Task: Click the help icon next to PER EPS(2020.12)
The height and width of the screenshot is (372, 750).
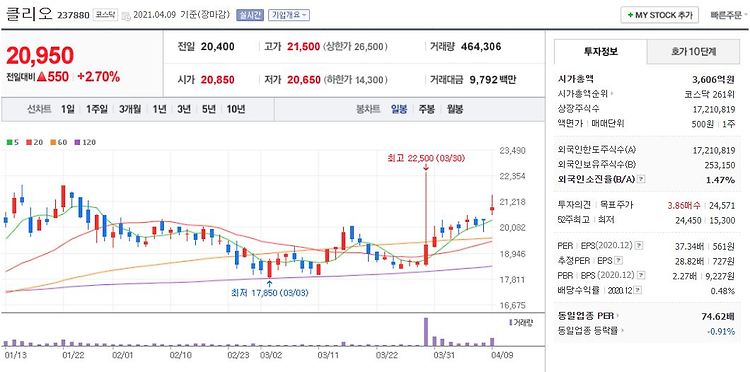Action: pos(640,245)
